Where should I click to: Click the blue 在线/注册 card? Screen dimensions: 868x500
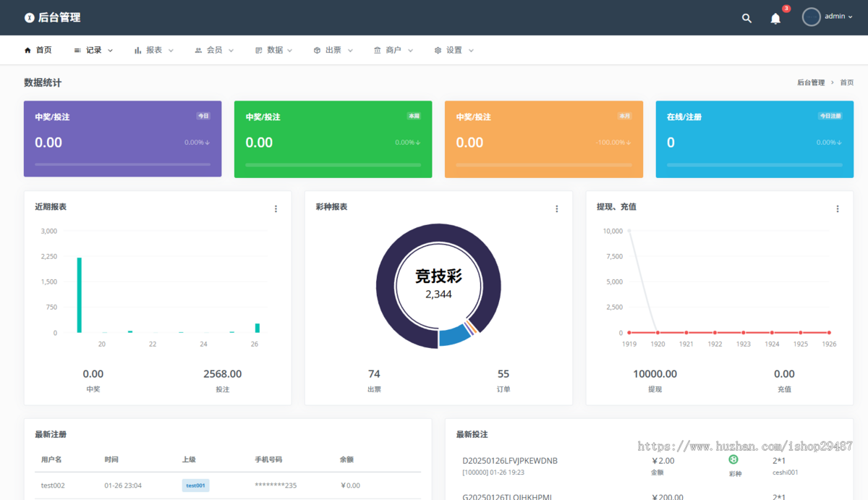point(755,139)
